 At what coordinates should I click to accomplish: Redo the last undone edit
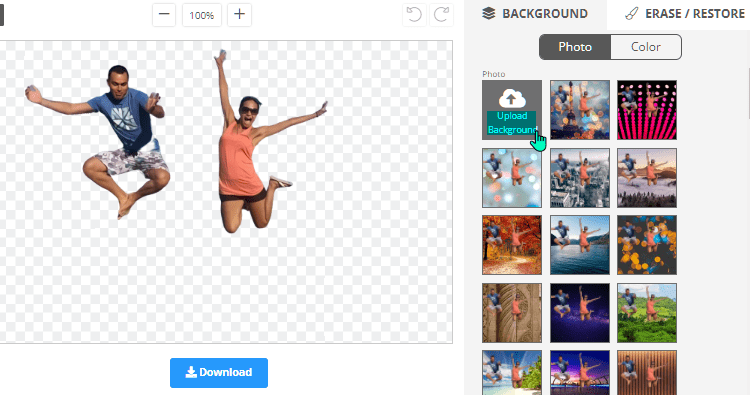point(441,15)
